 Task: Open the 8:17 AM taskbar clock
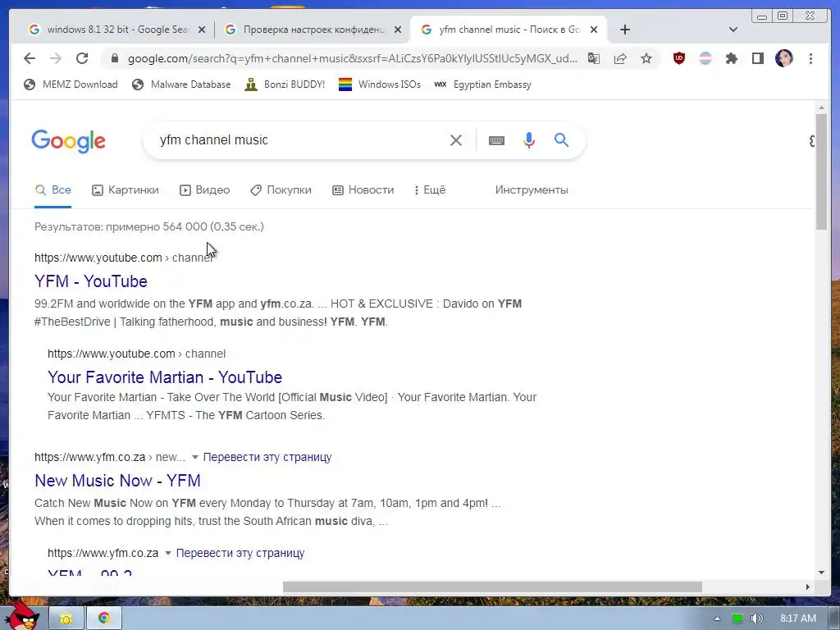coord(798,619)
